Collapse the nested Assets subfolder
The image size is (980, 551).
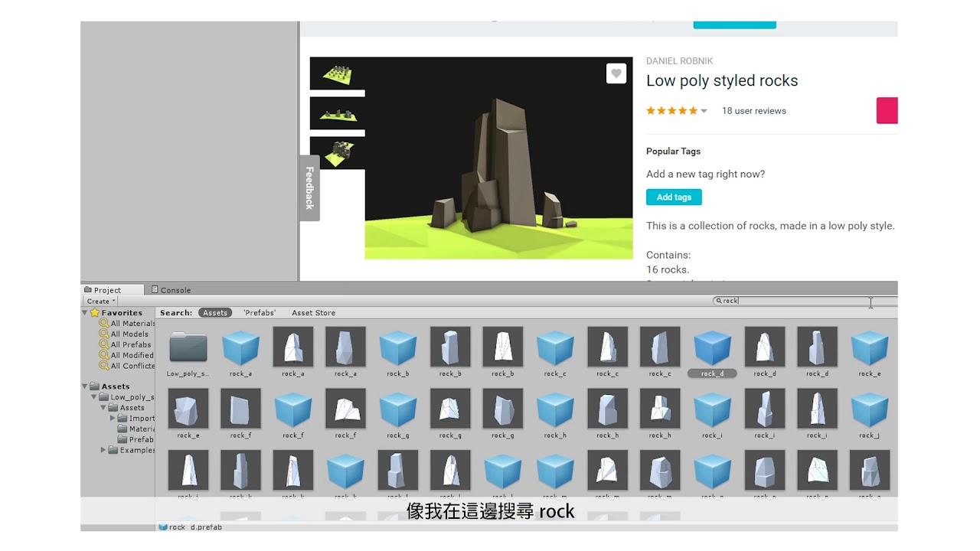coord(104,408)
